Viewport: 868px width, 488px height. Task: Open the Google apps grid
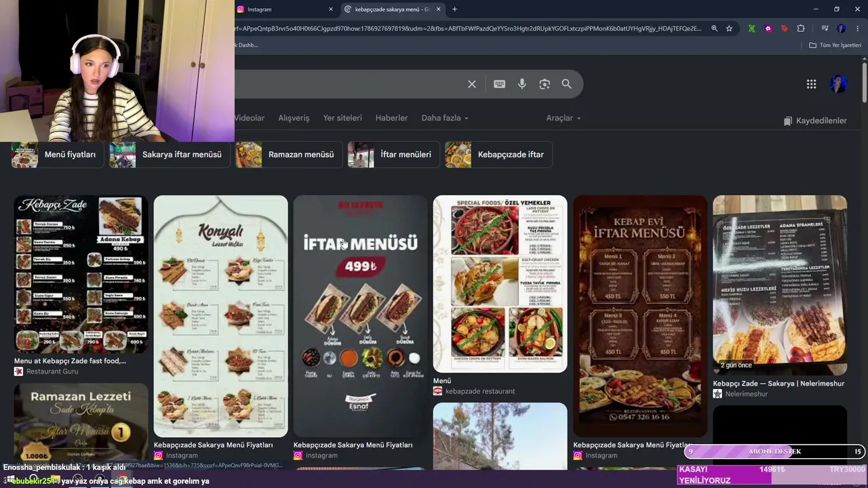point(811,84)
